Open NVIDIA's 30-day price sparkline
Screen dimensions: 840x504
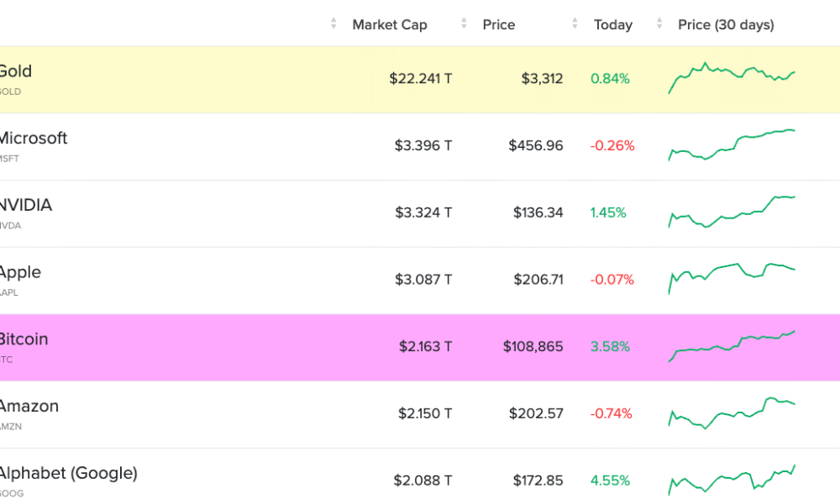732,212
